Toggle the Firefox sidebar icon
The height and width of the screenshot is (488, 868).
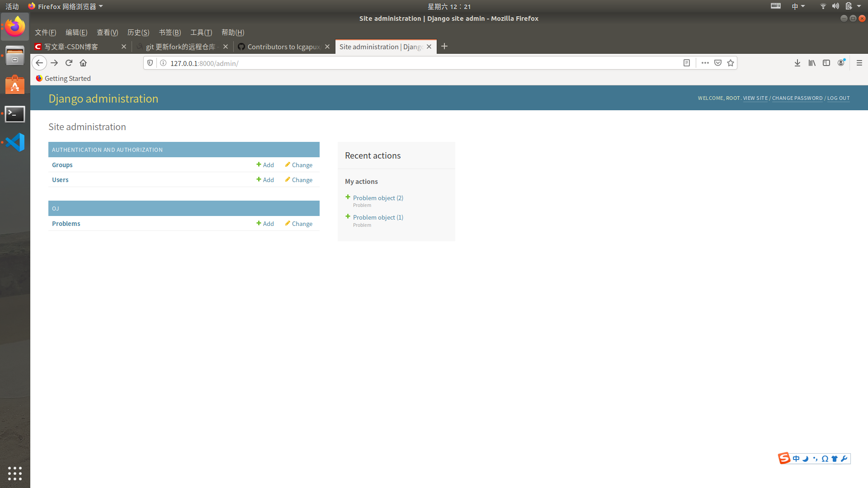coord(826,63)
